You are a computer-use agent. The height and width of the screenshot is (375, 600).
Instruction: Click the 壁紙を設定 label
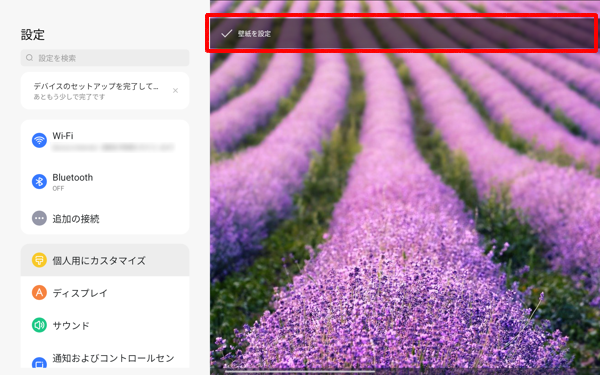(254, 34)
